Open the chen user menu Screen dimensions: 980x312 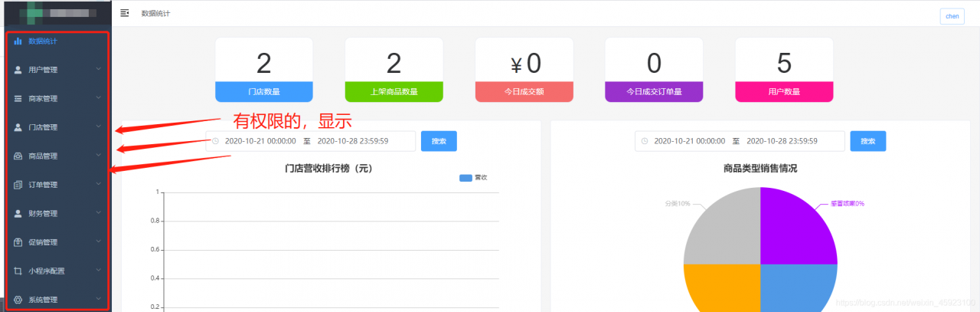(952, 16)
